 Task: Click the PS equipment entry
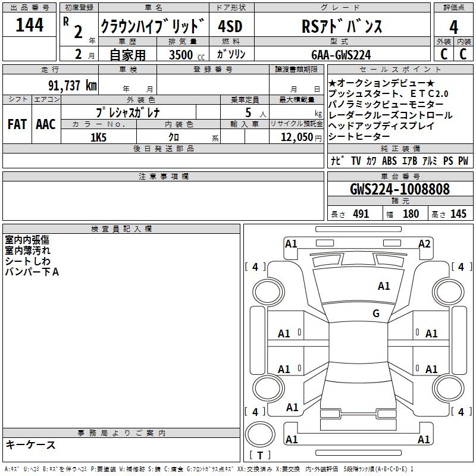coord(448,161)
